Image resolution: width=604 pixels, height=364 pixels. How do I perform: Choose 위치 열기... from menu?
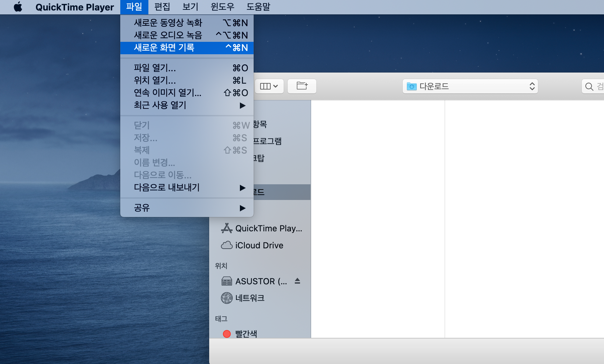click(187, 80)
